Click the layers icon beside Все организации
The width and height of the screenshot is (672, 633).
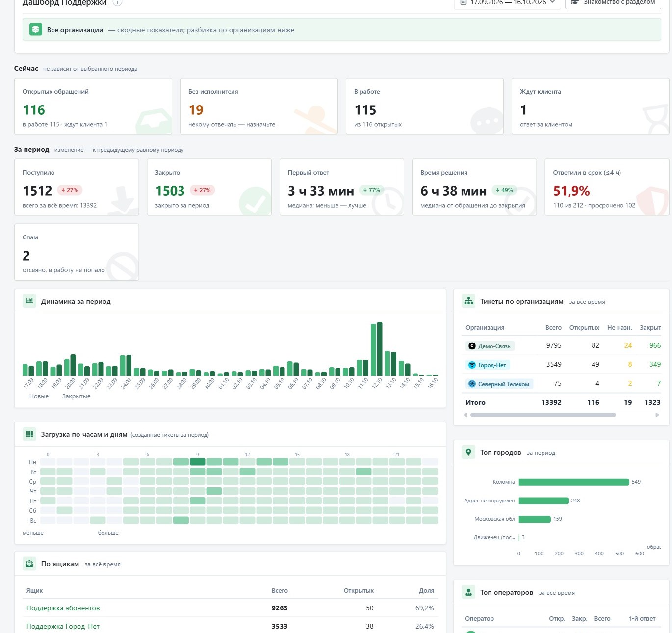36,30
